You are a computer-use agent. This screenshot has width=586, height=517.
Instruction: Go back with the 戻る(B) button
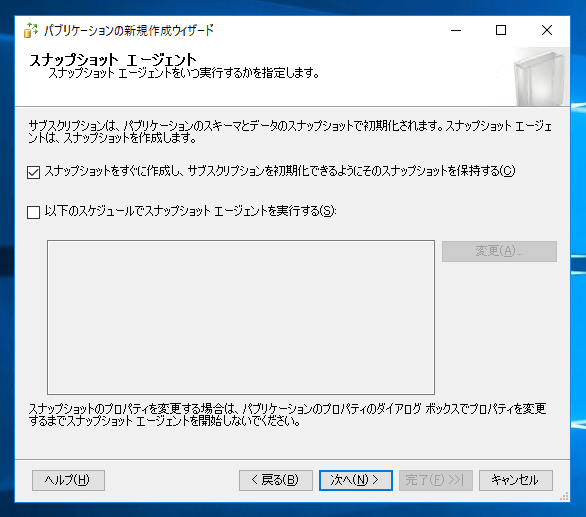tap(276, 480)
